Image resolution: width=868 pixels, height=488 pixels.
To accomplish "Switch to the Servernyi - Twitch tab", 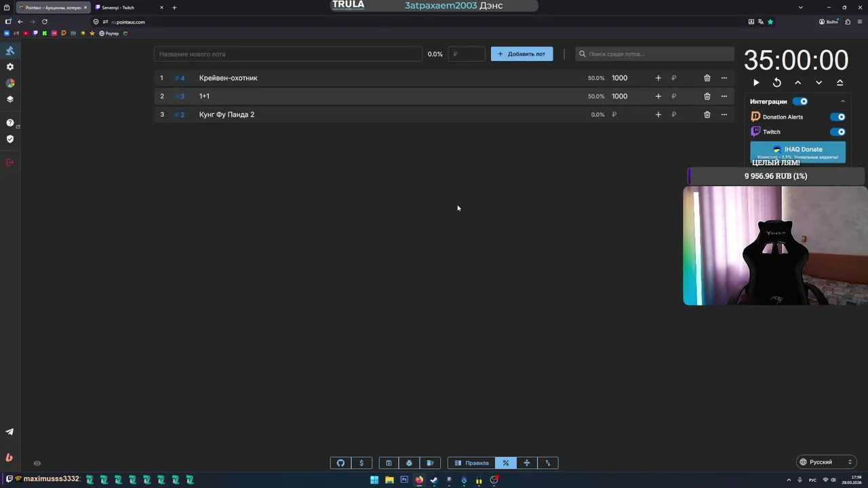I will click(127, 7).
